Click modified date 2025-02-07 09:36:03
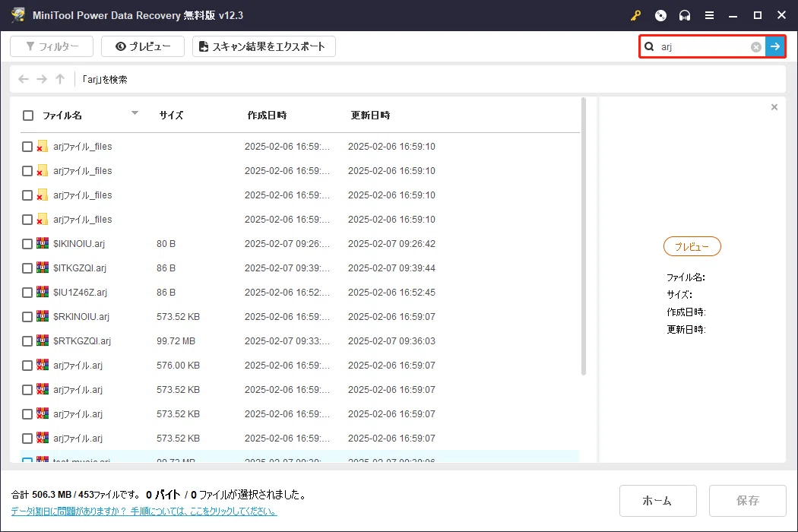Screen dimensions: 798x532 pyautogui.click(x=392, y=341)
